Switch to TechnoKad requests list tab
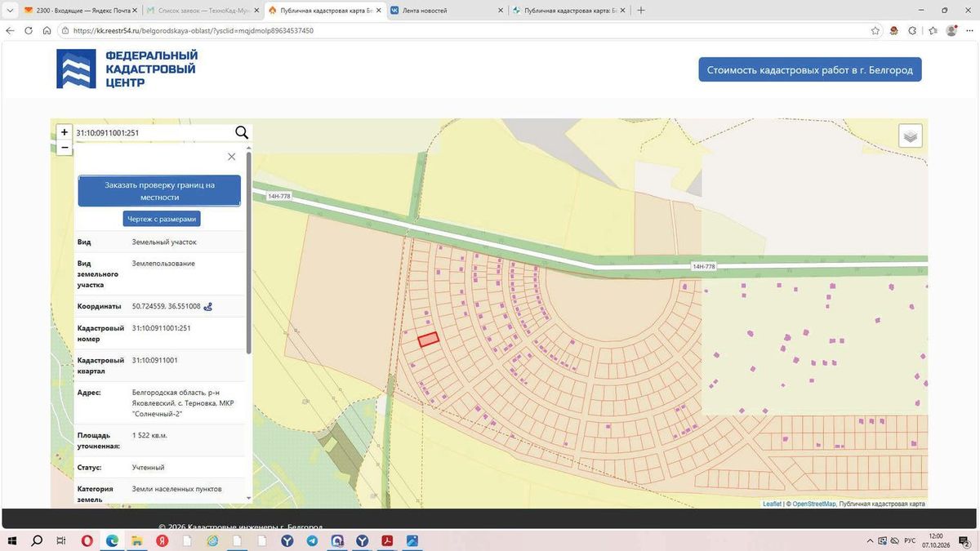 [x=201, y=11]
